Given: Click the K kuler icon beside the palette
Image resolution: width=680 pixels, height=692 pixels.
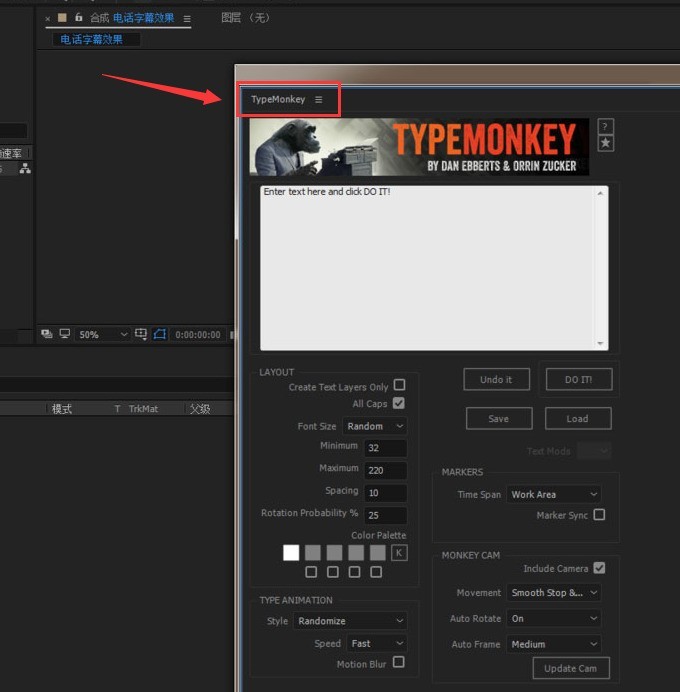Looking at the screenshot, I should tap(399, 553).
